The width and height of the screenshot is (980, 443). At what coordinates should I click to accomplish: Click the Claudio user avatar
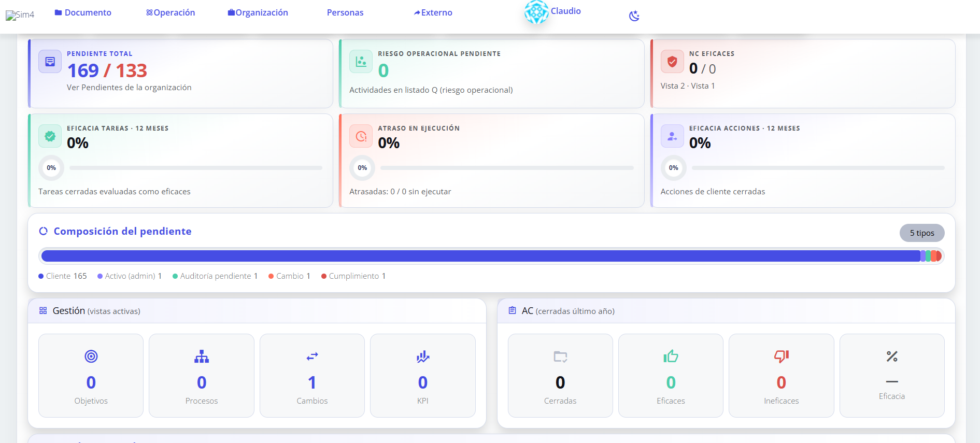click(536, 12)
